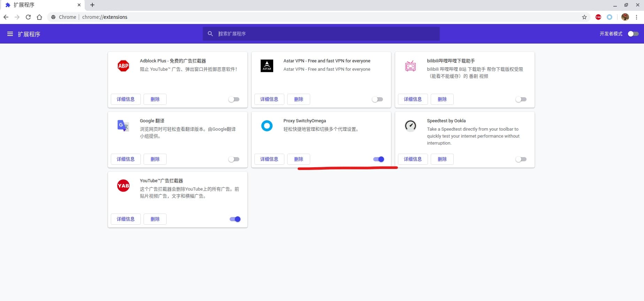The height and width of the screenshot is (301, 644).
Task: Open YAB extension from the toolbar
Action: point(598,17)
